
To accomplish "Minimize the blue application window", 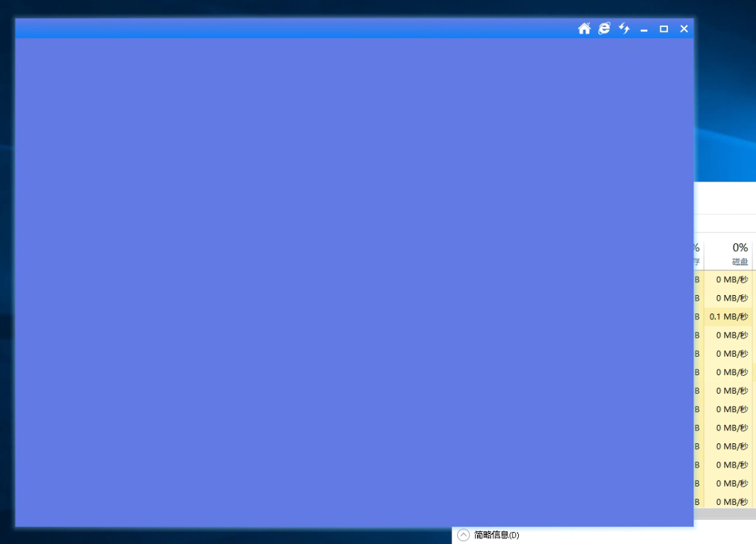I will 644,29.
